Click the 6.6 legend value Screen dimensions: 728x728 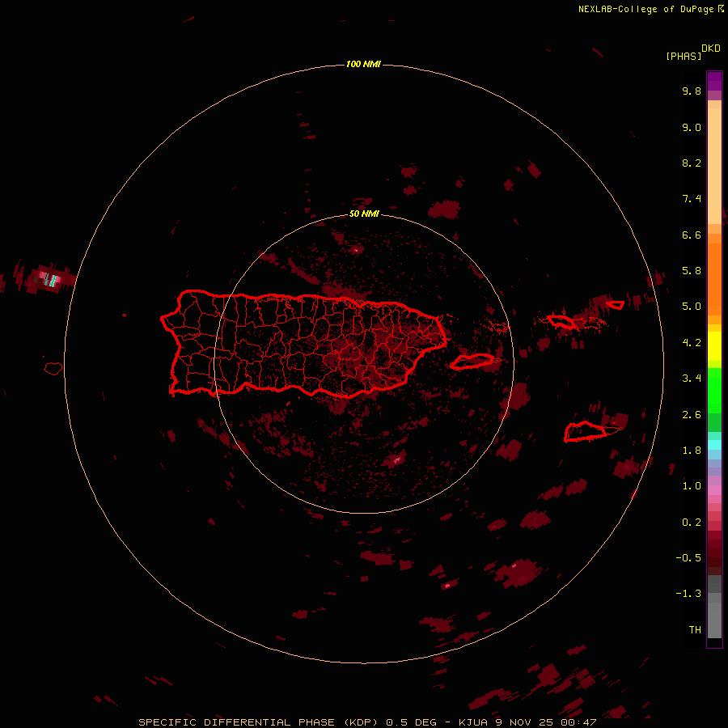[692, 235]
